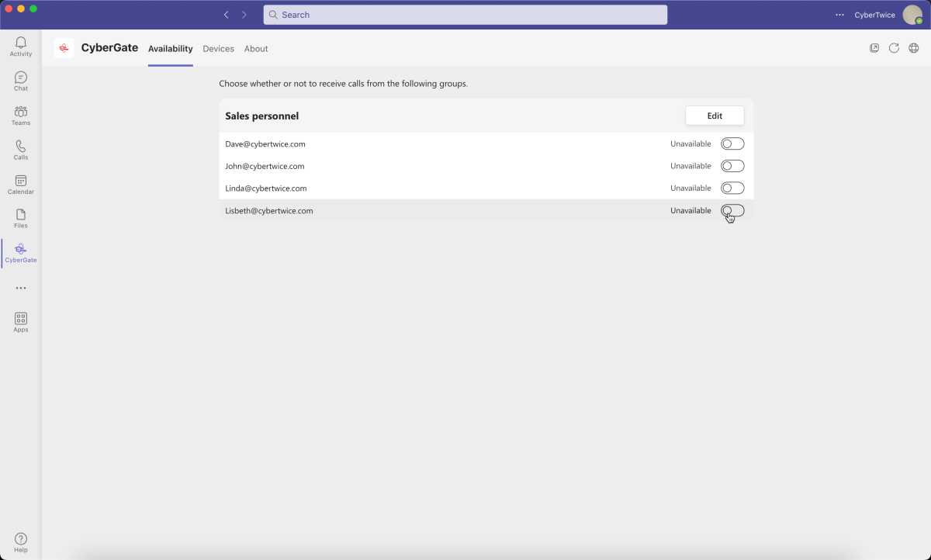Click the Edit button for Sales personnel

click(715, 116)
